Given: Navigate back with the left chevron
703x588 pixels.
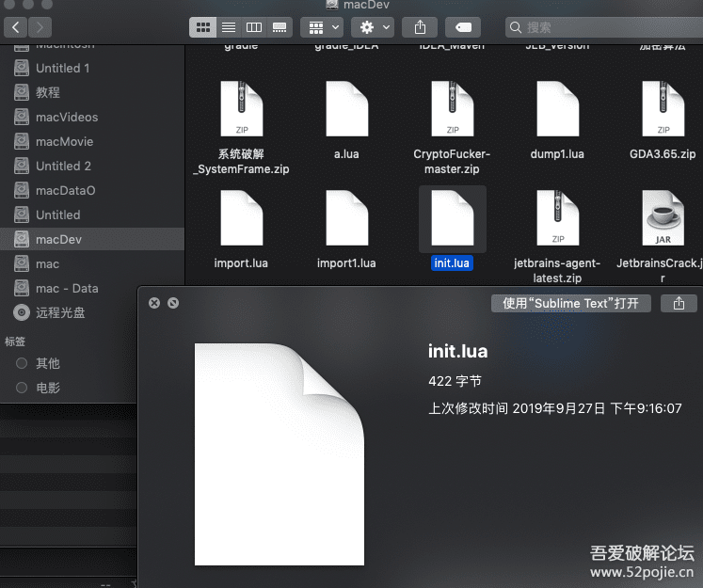Looking at the screenshot, I should [17, 27].
